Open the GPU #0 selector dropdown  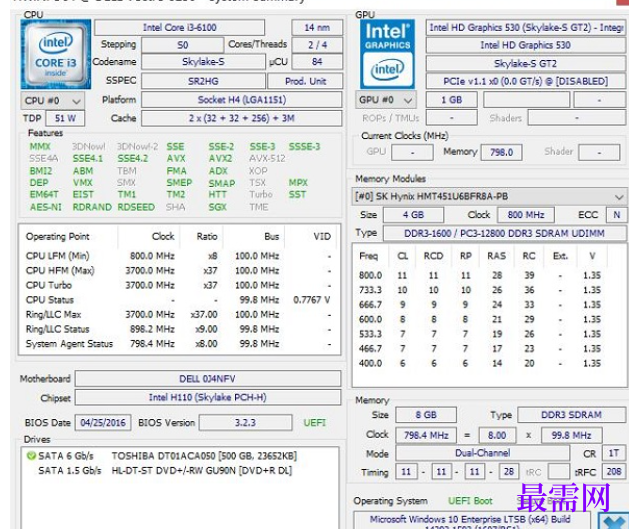[386, 100]
